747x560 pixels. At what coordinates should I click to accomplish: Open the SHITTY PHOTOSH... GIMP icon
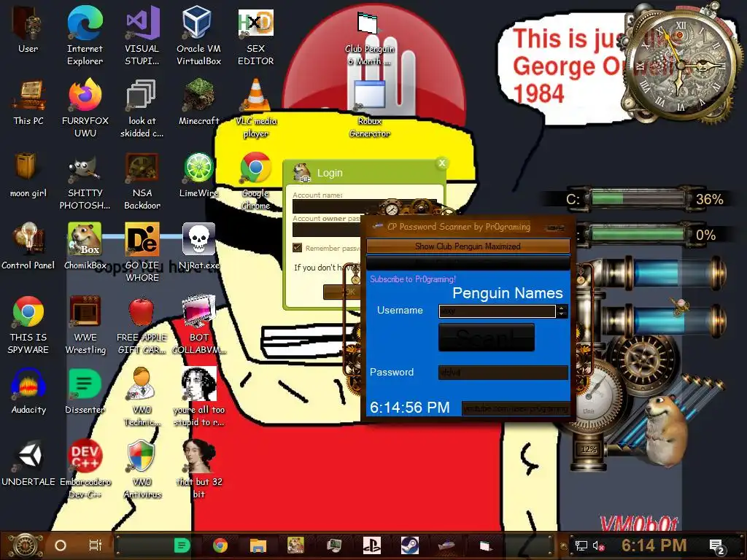[x=85, y=180]
